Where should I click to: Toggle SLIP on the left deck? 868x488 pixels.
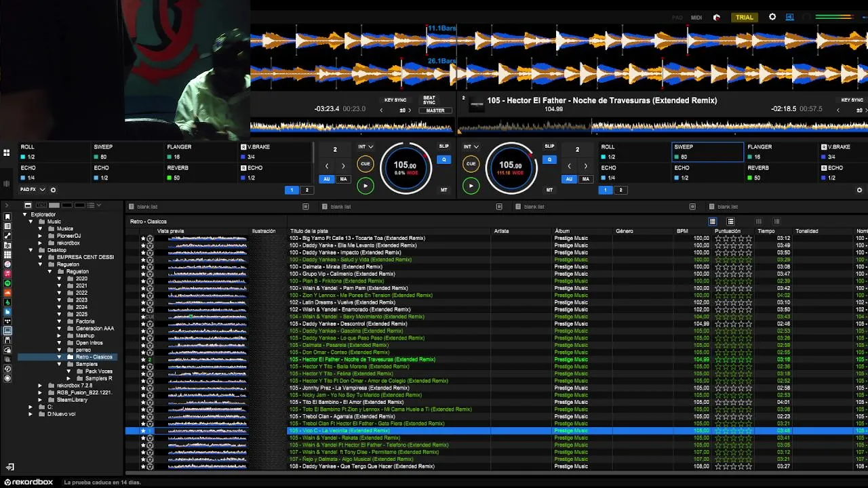pyautogui.click(x=443, y=146)
